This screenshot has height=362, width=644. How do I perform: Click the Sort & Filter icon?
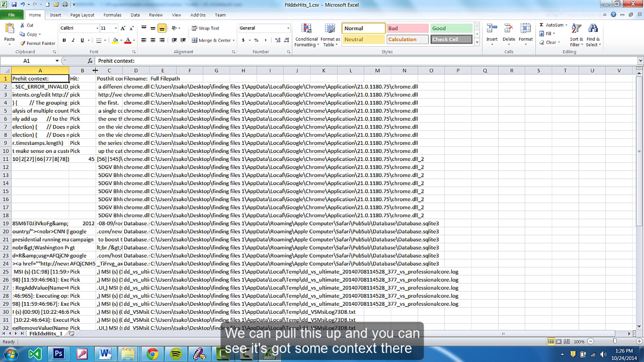coord(576,28)
